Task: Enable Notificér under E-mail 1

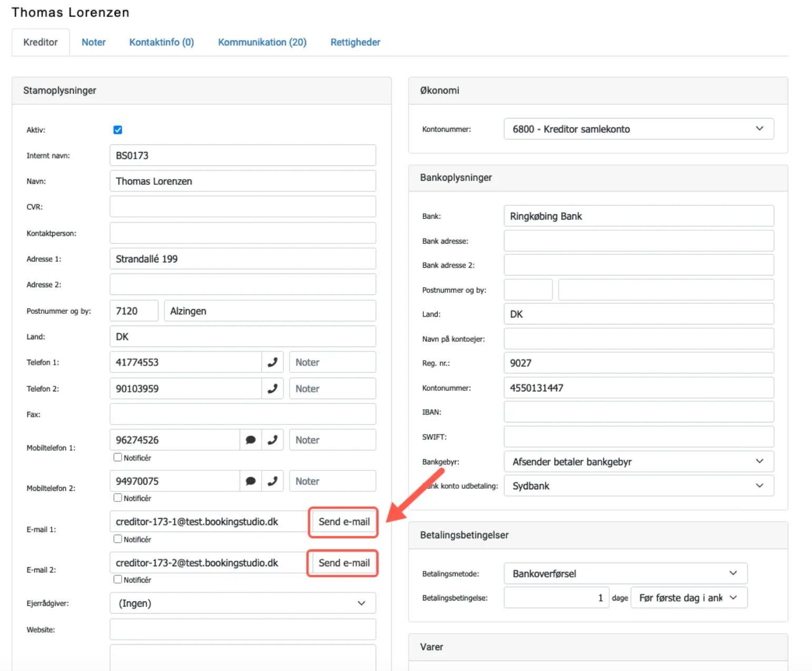Action: 118,539
